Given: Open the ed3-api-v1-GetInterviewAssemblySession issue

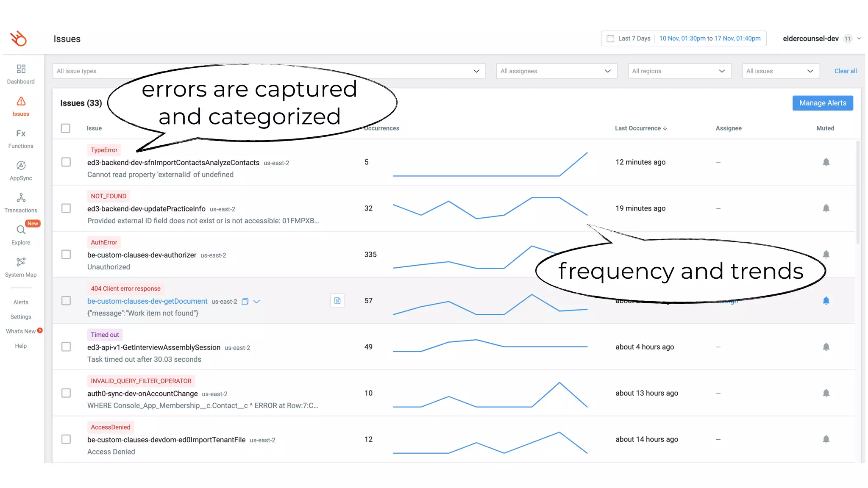Looking at the screenshot, I should click(x=154, y=347).
